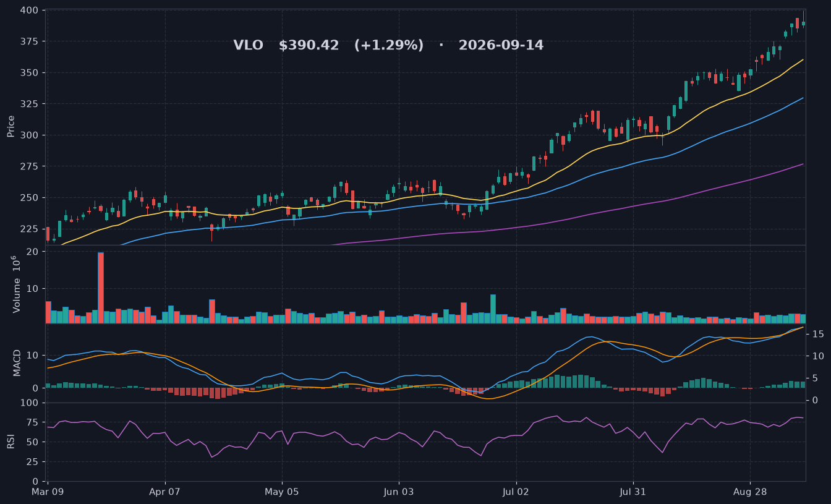Image resolution: width=831 pixels, height=504 pixels.
Task: Click the Mar 09 date axis label
Action: 48,492
